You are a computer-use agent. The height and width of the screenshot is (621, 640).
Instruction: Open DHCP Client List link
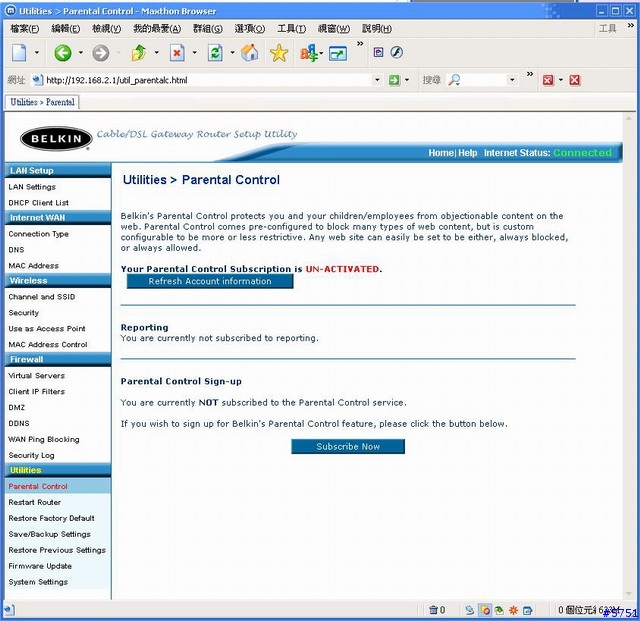38,203
